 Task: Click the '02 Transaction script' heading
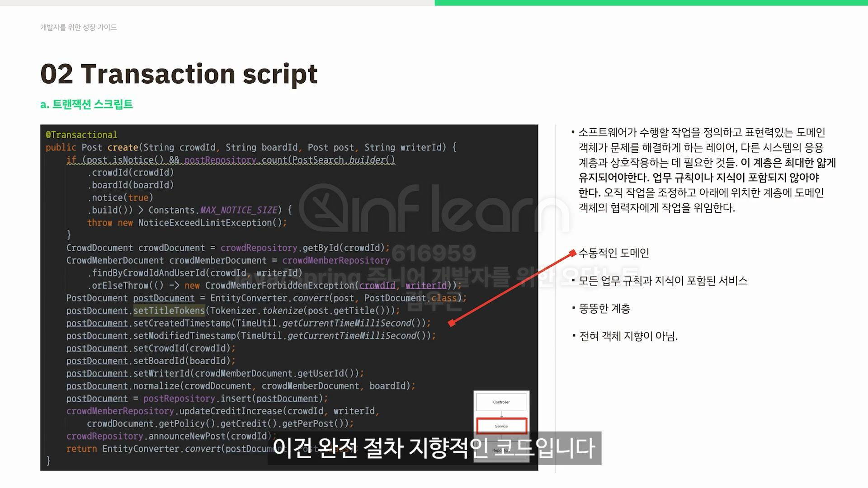point(179,74)
